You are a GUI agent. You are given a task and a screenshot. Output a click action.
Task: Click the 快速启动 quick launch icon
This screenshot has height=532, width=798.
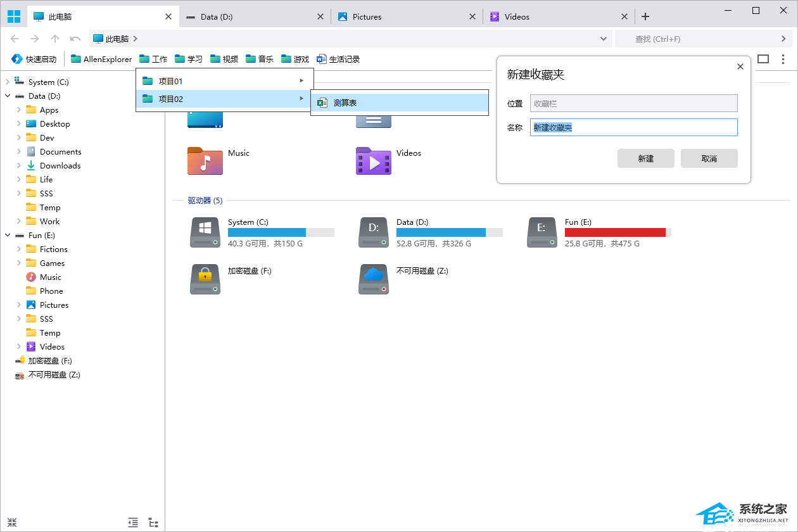(16, 59)
